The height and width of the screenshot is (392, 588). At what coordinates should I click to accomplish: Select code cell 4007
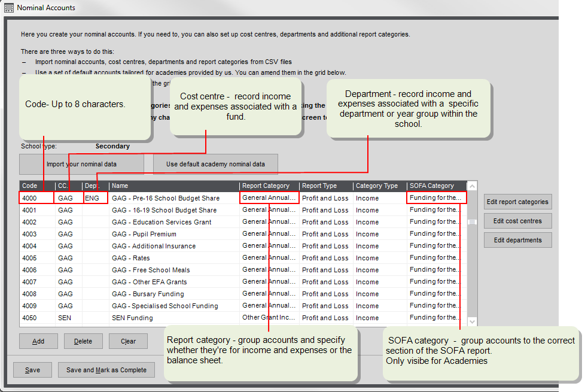tap(36, 282)
